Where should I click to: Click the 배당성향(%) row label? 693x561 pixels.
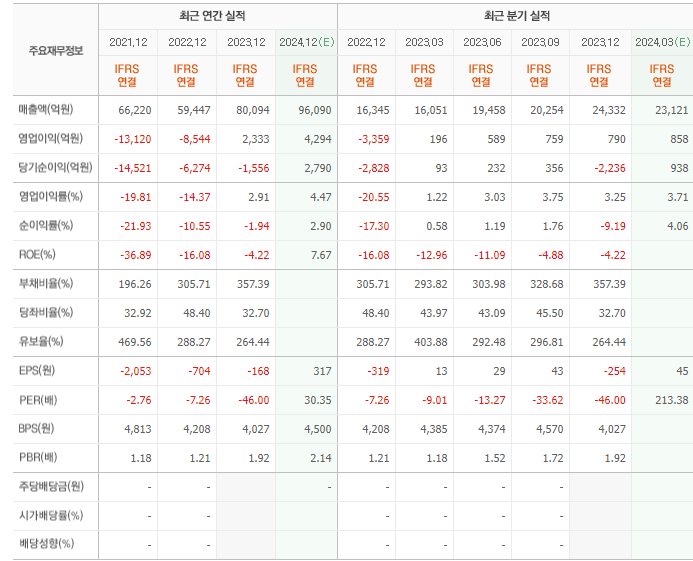coord(46,543)
